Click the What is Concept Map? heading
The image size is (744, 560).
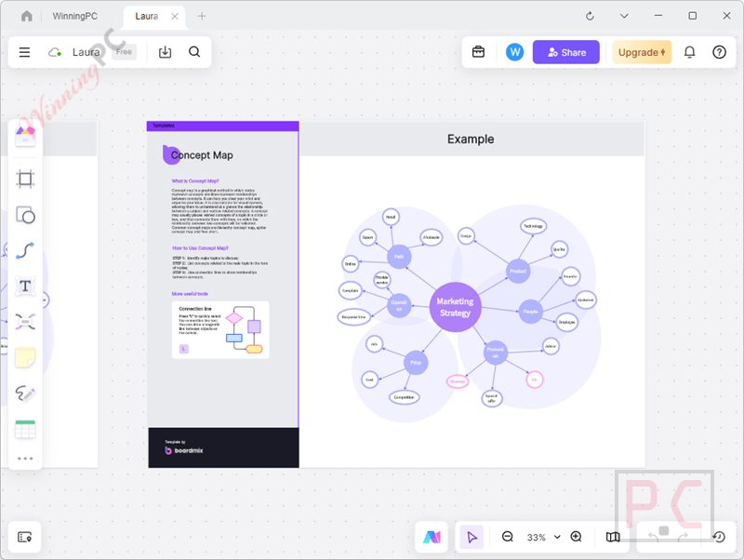(195, 180)
